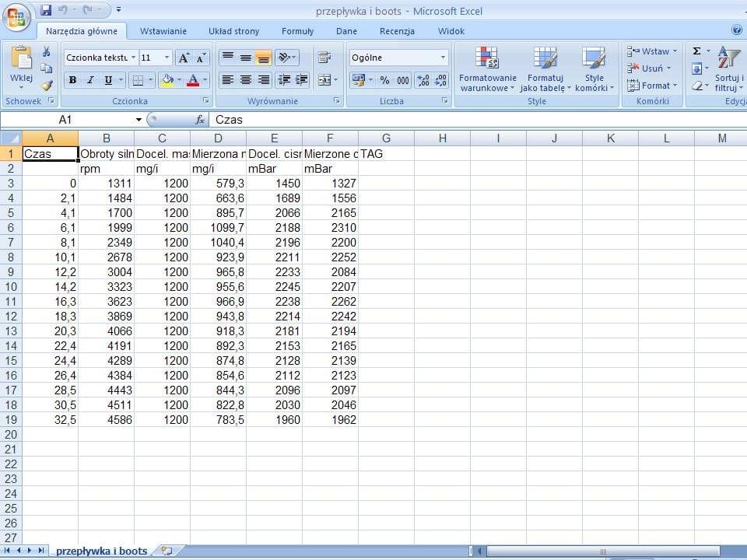The height and width of the screenshot is (560, 747).
Task: Toggle italic formatting
Action: (x=90, y=80)
